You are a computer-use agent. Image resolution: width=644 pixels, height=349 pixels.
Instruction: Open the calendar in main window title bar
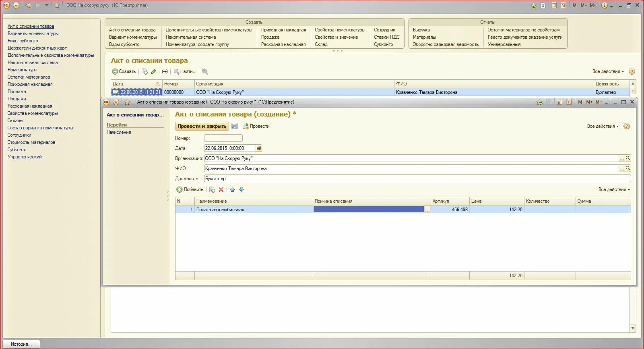click(x=563, y=5)
